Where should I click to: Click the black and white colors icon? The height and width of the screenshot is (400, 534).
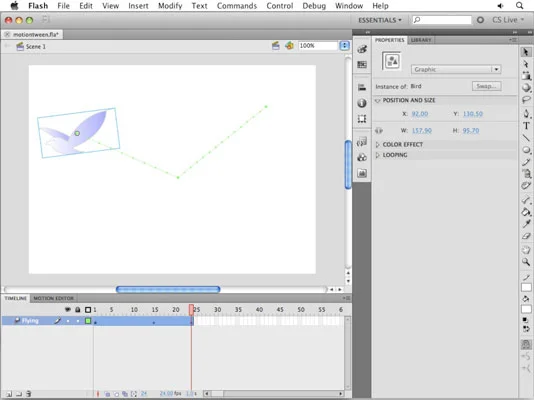pyautogui.click(x=526, y=320)
